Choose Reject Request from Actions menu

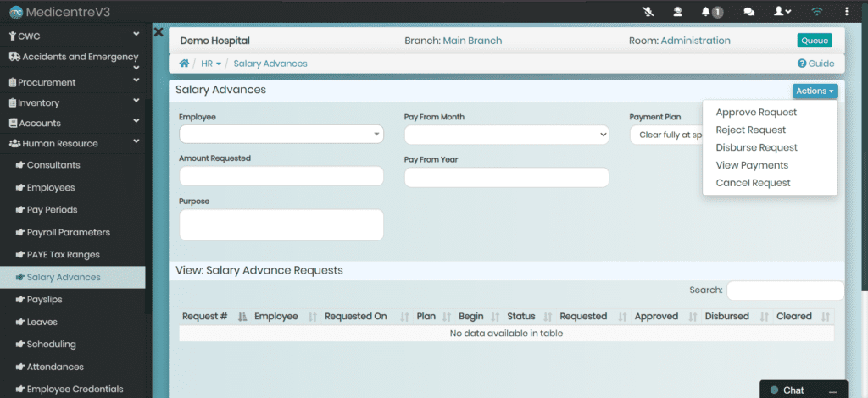pos(751,130)
